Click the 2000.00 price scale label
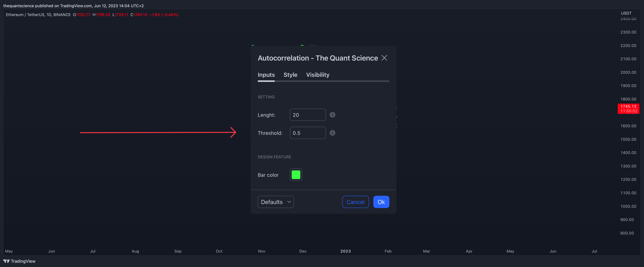 (628, 72)
